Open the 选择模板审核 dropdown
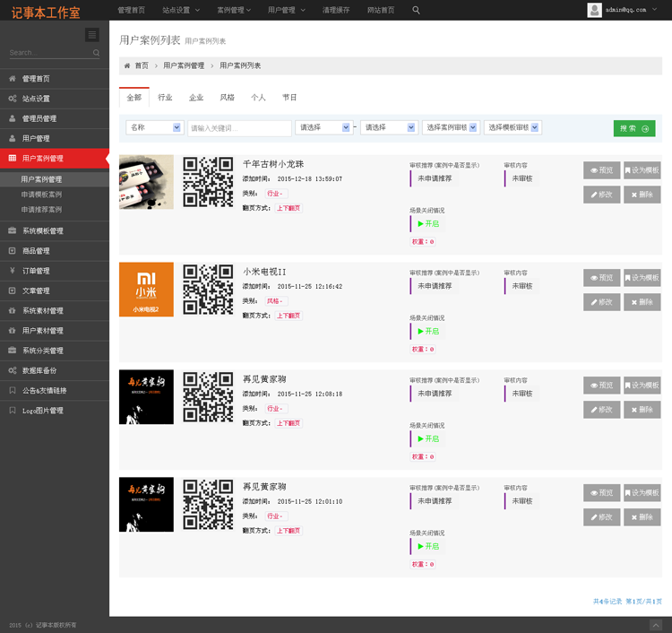 [513, 127]
